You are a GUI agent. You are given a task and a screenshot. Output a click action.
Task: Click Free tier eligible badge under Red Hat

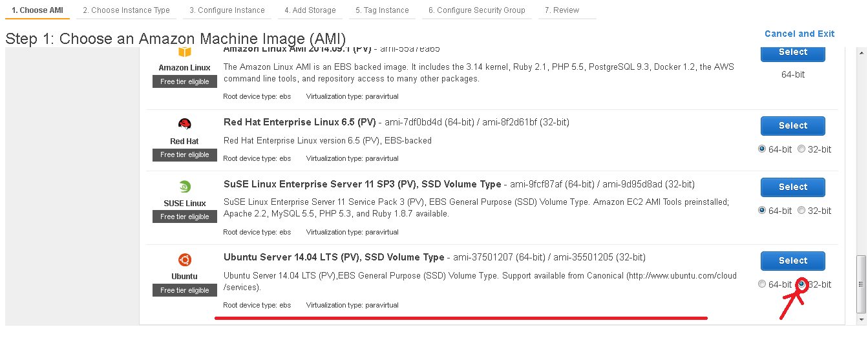tap(185, 154)
